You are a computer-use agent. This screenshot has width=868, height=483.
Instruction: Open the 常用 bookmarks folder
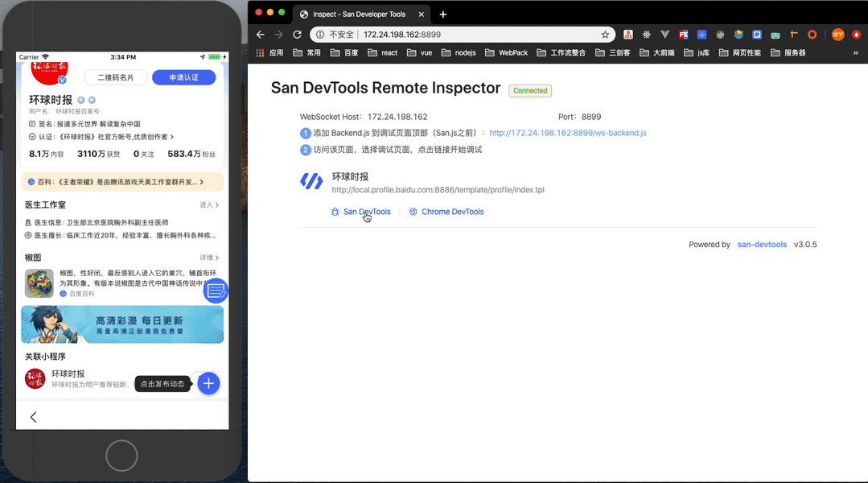(x=306, y=52)
